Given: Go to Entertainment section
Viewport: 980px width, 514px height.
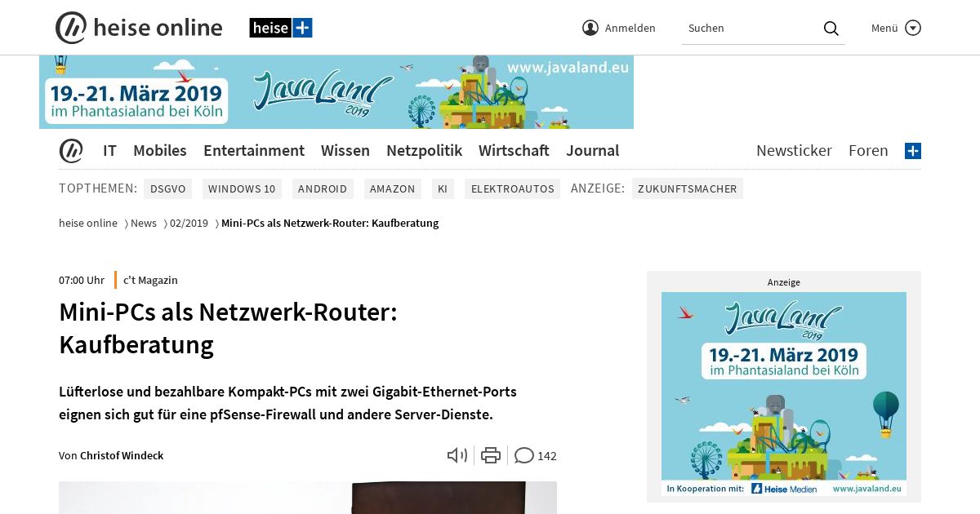Looking at the screenshot, I should tap(254, 150).
